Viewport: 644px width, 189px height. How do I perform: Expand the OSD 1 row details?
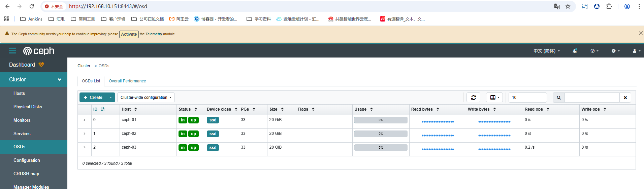point(85,134)
